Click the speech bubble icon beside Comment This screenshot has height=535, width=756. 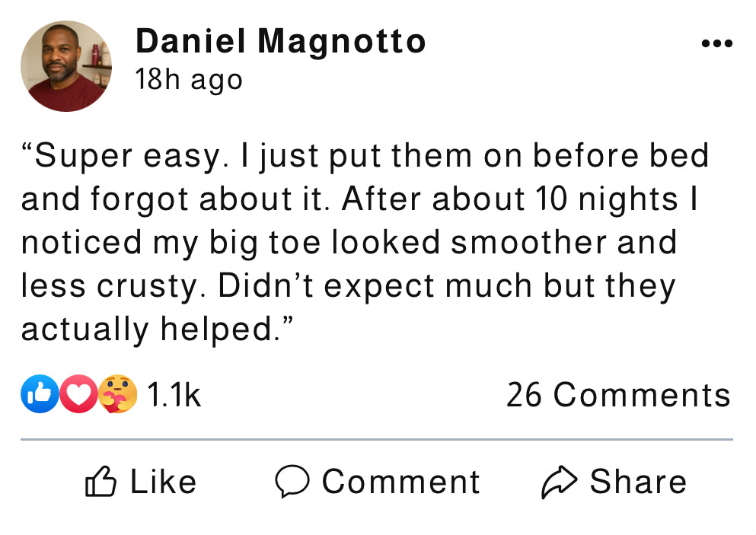pyautogui.click(x=292, y=481)
